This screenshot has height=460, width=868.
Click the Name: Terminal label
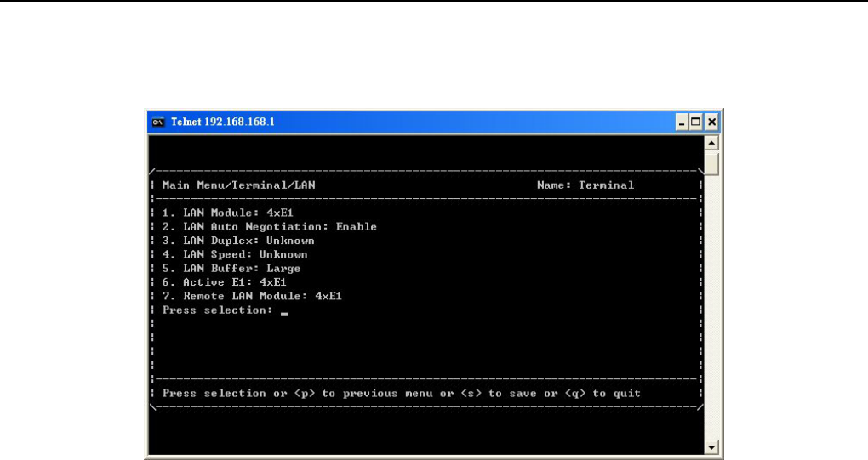pyautogui.click(x=585, y=185)
